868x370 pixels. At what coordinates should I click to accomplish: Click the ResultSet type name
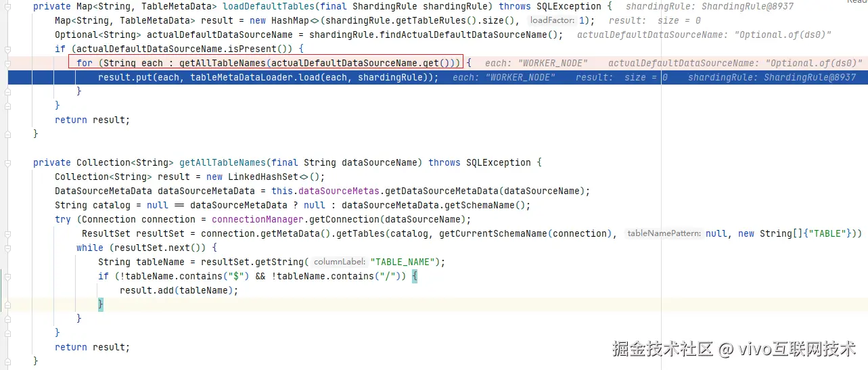[106, 233]
